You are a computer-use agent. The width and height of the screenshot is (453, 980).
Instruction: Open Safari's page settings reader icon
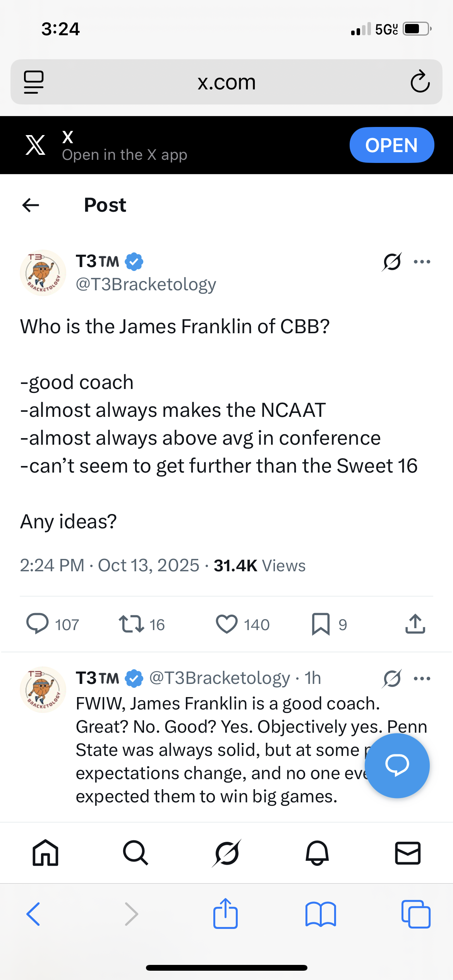34,82
